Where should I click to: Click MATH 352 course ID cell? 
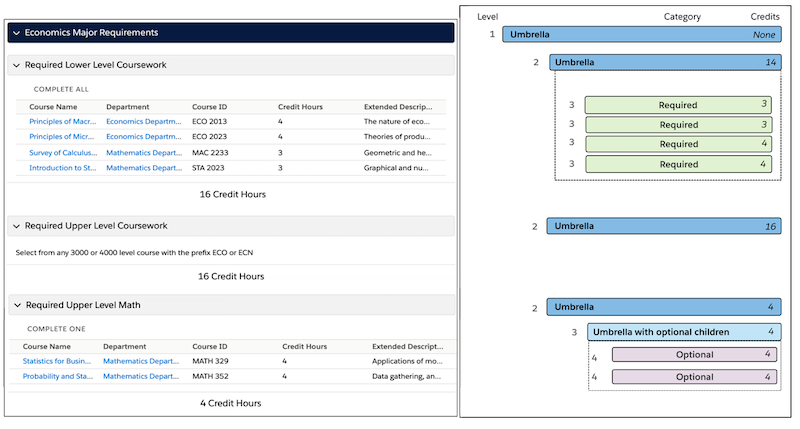(210, 376)
